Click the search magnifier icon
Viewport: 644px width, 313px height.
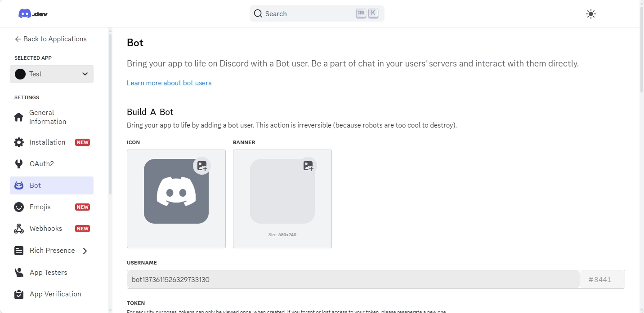click(x=258, y=13)
